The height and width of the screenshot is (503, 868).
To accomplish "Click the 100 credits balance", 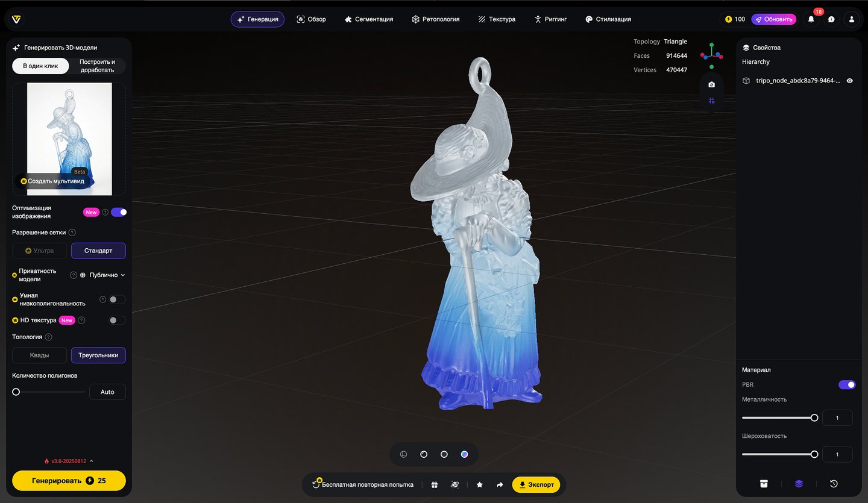I will (x=735, y=19).
